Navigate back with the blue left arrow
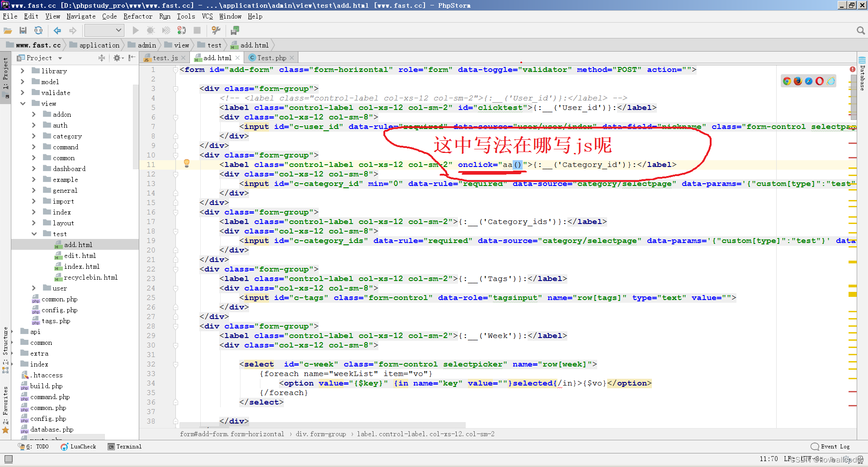The height and width of the screenshot is (467, 868). pyautogui.click(x=57, y=30)
